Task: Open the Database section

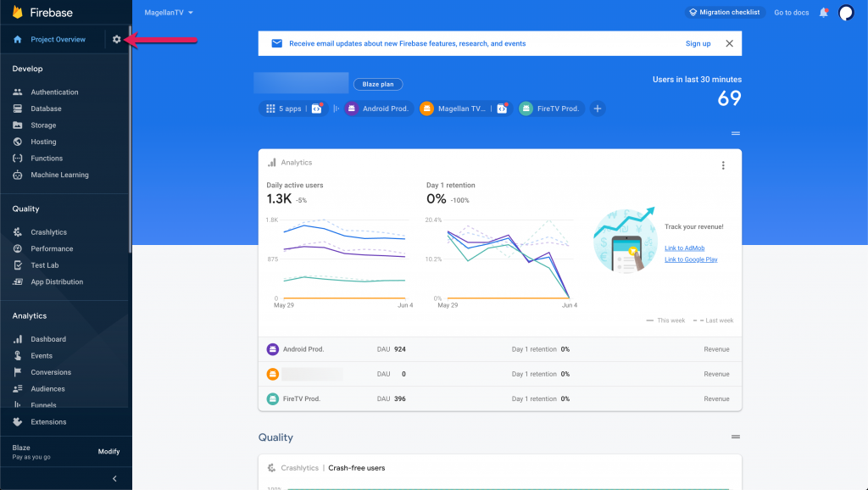Action: (46, 109)
